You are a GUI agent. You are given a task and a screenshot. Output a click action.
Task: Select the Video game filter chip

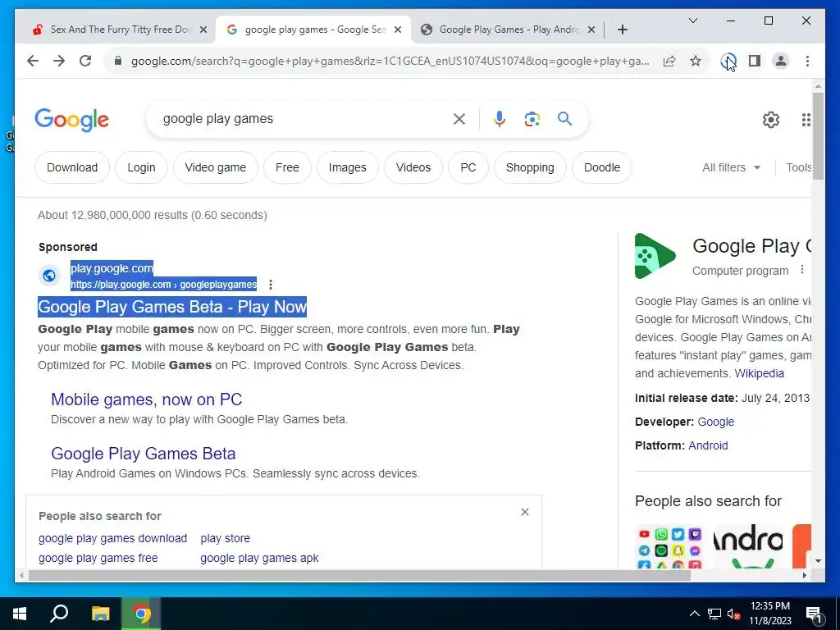[x=216, y=167]
